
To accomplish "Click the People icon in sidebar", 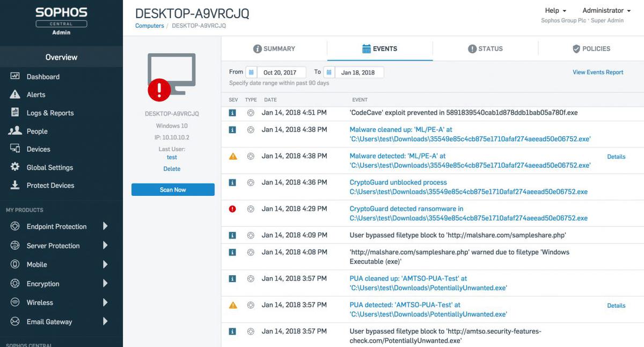I will [15, 131].
